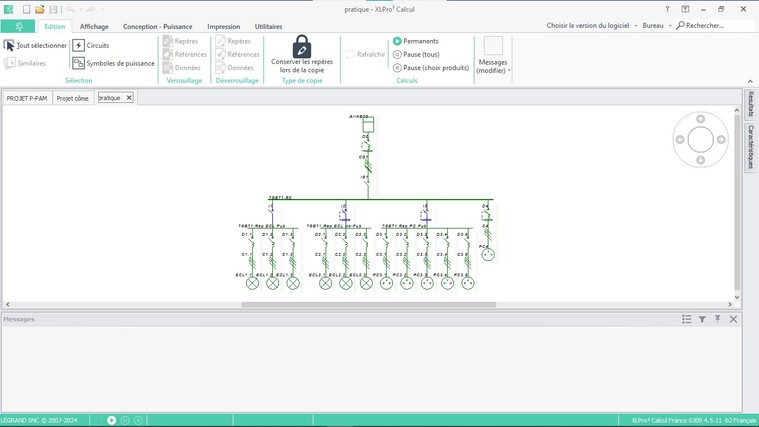
Task: Click the status bar pause icon
Action: tap(138, 420)
